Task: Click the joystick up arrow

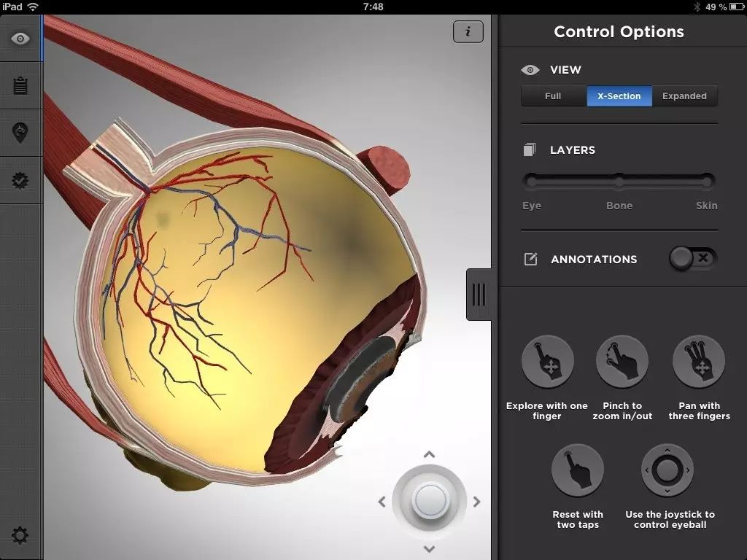Action: point(429,455)
